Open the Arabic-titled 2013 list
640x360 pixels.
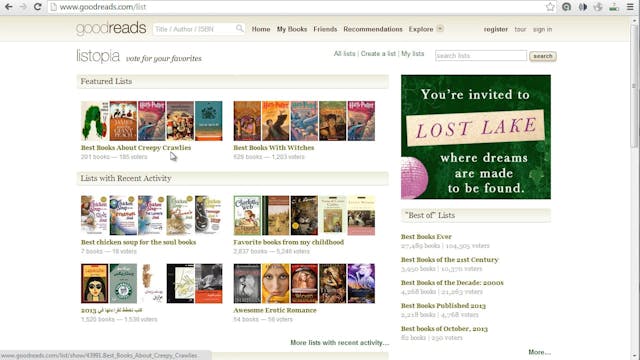tap(111, 310)
